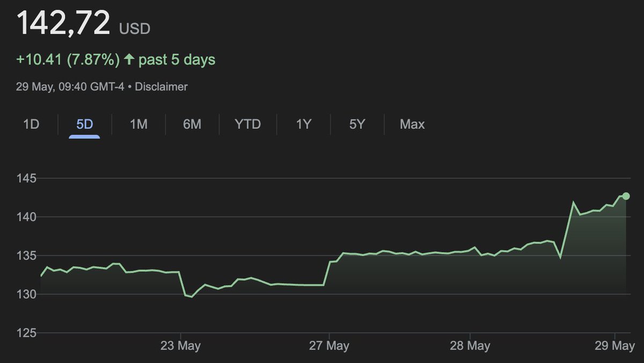The width and height of the screenshot is (644, 363).
Task: Click the +10.41 (7.87%) change text
Action: click(68, 60)
